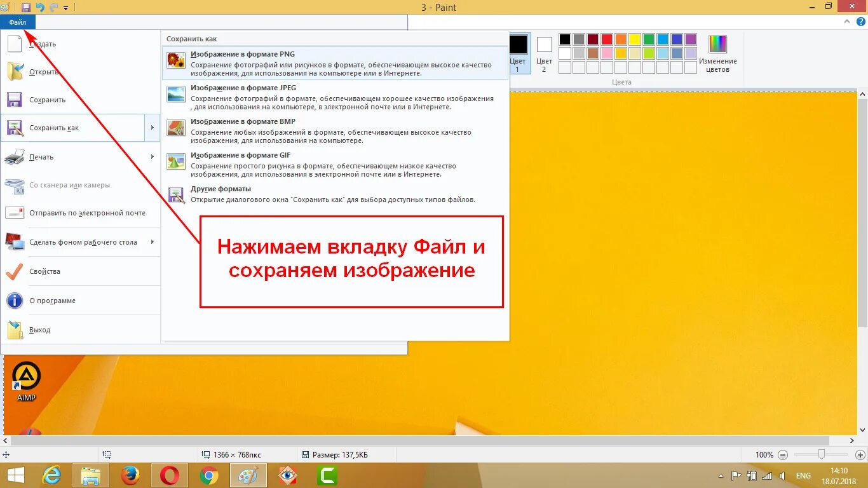
Task: Open Opera from the taskbar
Action: coord(170,475)
